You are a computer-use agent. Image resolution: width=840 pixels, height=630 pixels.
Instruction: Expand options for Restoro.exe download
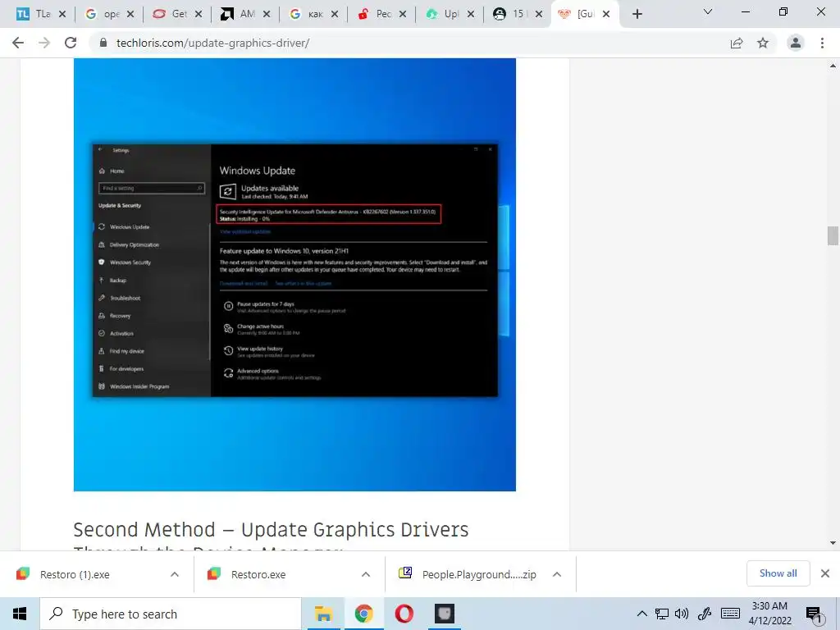tap(366, 574)
